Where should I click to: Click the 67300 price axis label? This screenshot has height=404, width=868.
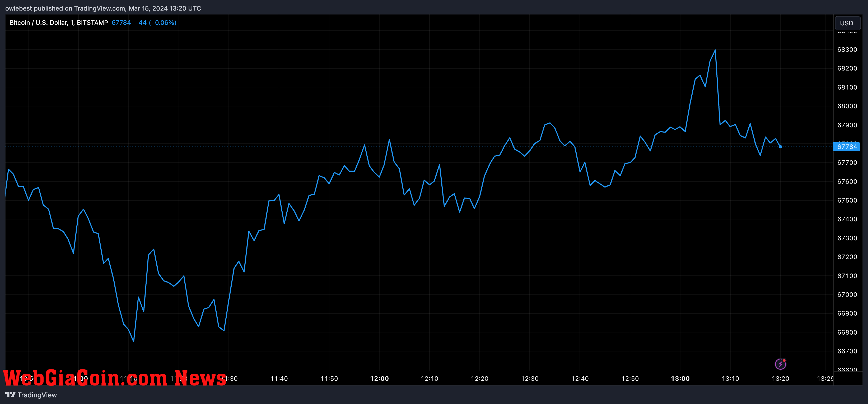point(847,238)
